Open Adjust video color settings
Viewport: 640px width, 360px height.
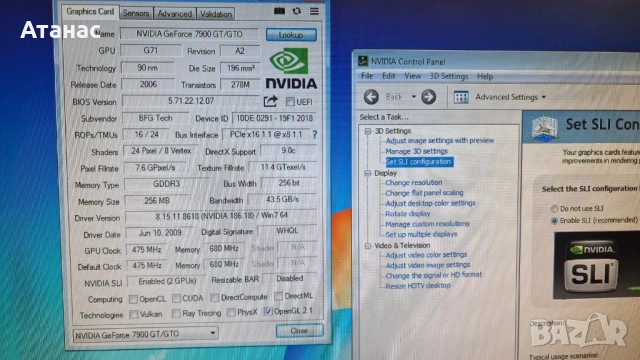pyautogui.click(x=426, y=255)
